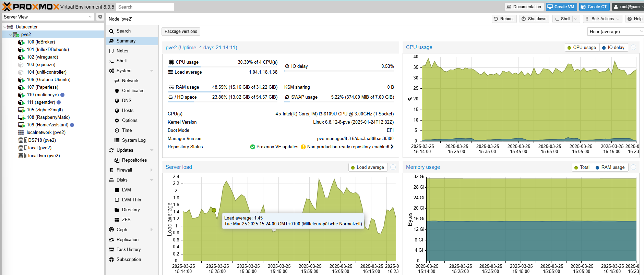Screen dimensions: 644x275
Task: Click the undo zoom button on Server load chart
Action: [393, 167]
